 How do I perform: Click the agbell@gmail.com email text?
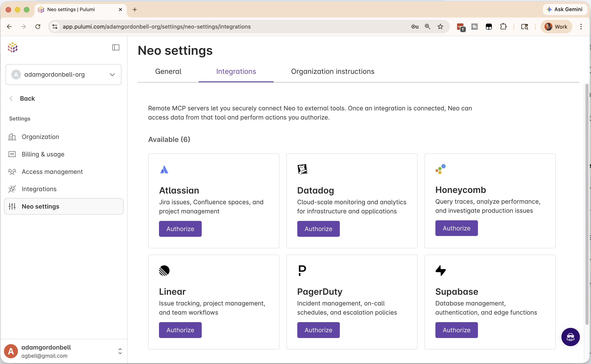(x=44, y=356)
